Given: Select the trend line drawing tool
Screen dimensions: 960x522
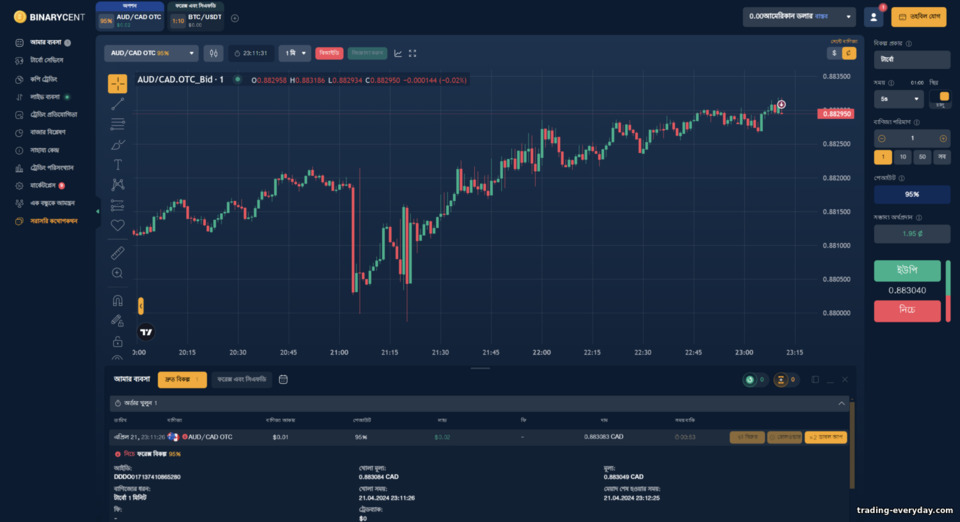Looking at the screenshot, I should point(118,104).
